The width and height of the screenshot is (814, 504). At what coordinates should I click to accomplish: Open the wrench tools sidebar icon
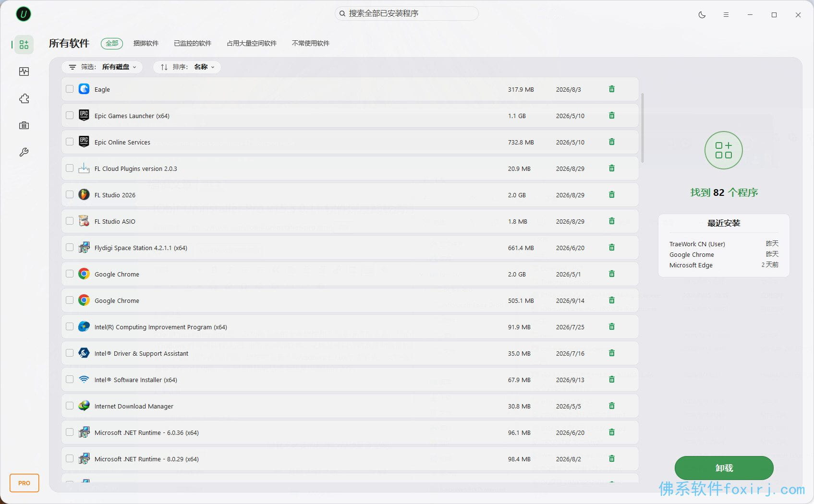[x=24, y=152]
